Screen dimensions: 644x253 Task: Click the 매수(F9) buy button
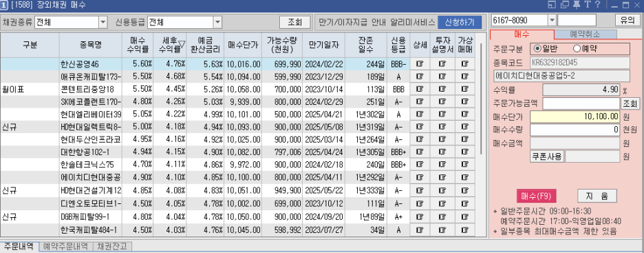(536, 196)
